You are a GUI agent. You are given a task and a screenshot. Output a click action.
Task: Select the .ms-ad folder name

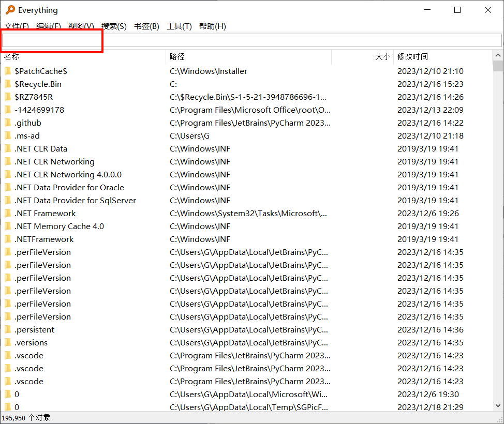tap(27, 136)
